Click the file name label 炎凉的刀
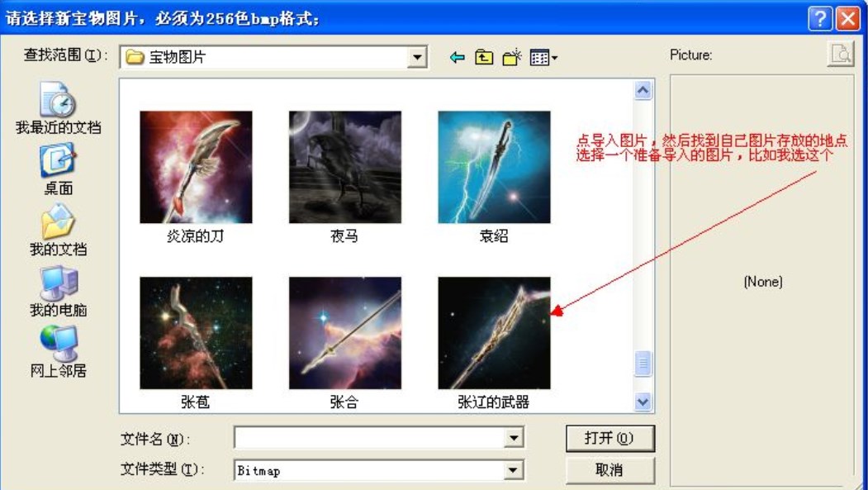The height and width of the screenshot is (490, 868). click(x=196, y=236)
